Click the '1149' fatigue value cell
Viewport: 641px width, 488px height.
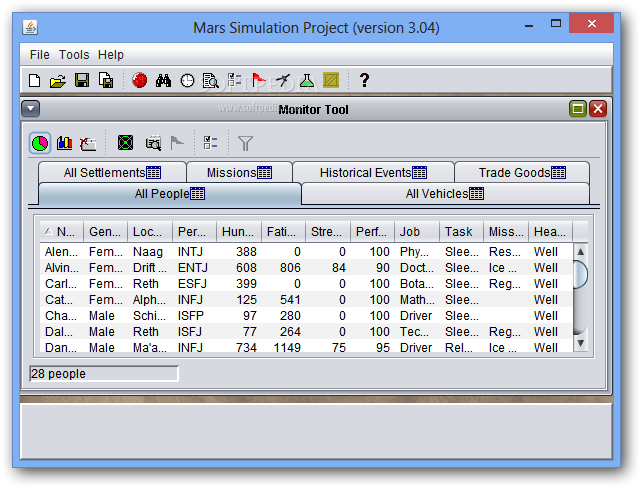(x=284, y=347)
